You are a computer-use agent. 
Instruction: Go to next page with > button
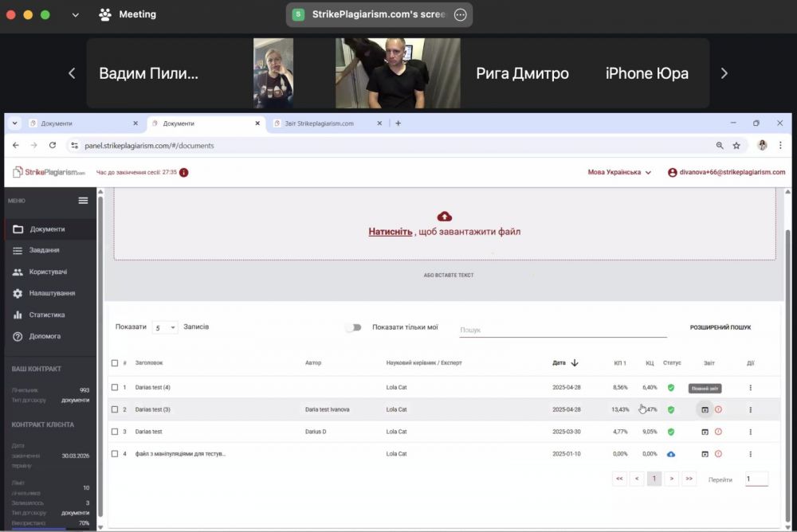click(671, 479)
